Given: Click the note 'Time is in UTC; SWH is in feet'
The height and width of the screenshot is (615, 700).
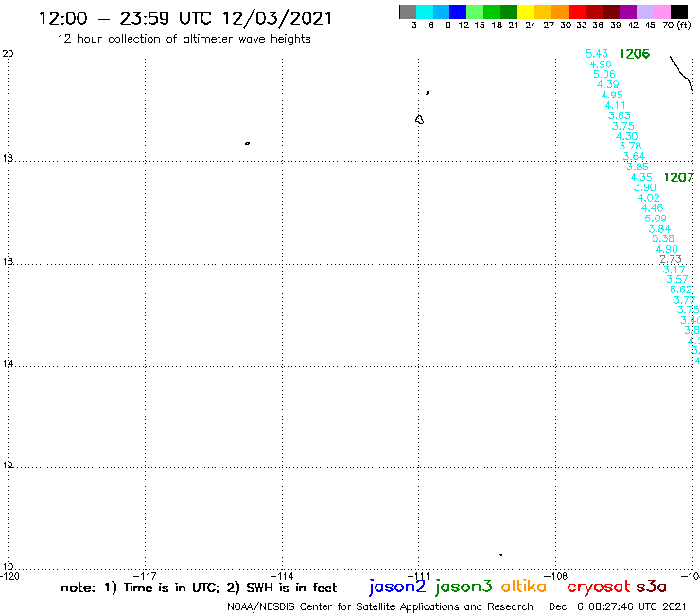Looking at the screenshot, I should [x=199, y=588].
